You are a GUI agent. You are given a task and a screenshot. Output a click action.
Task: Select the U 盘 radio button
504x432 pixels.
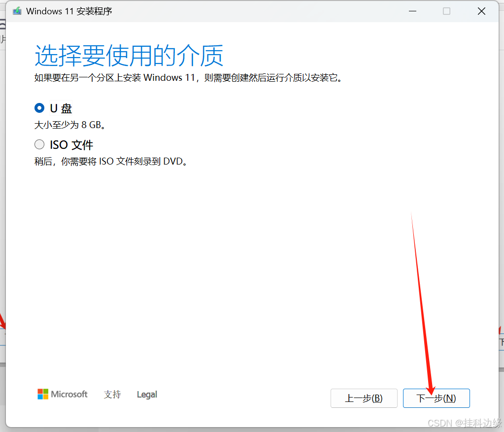(x=39, y=108)
